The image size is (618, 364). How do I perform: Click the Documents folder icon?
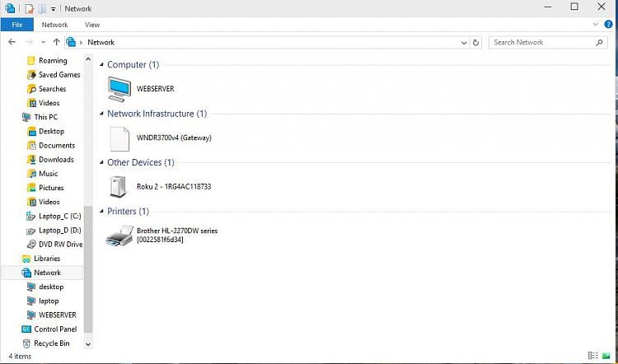pos(31,146)
